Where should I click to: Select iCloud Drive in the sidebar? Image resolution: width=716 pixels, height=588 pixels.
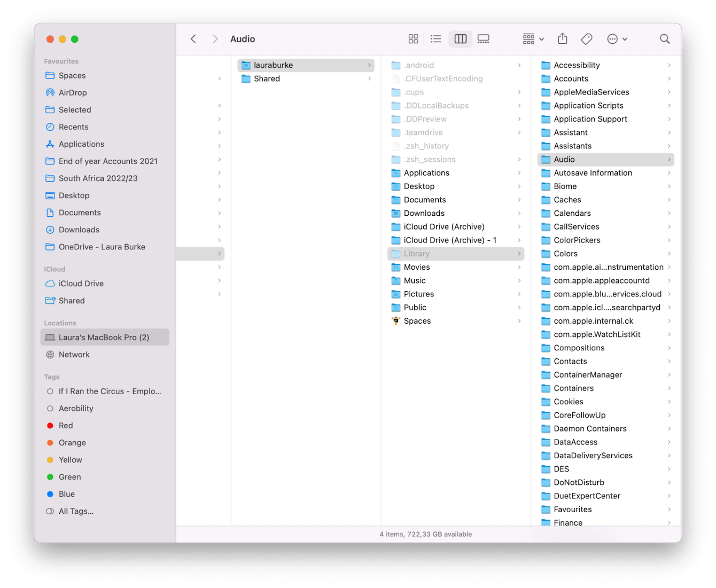coord(81,284)
